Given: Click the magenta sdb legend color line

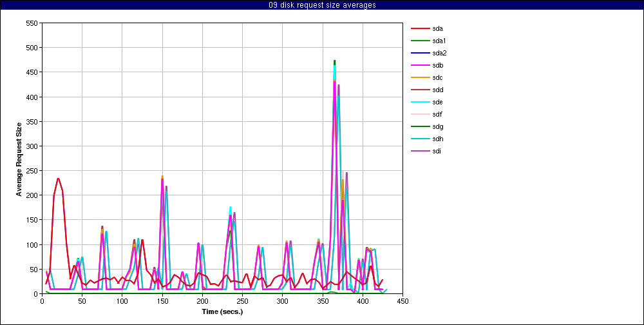Looking at the screenshot, I should pos(420,65).
